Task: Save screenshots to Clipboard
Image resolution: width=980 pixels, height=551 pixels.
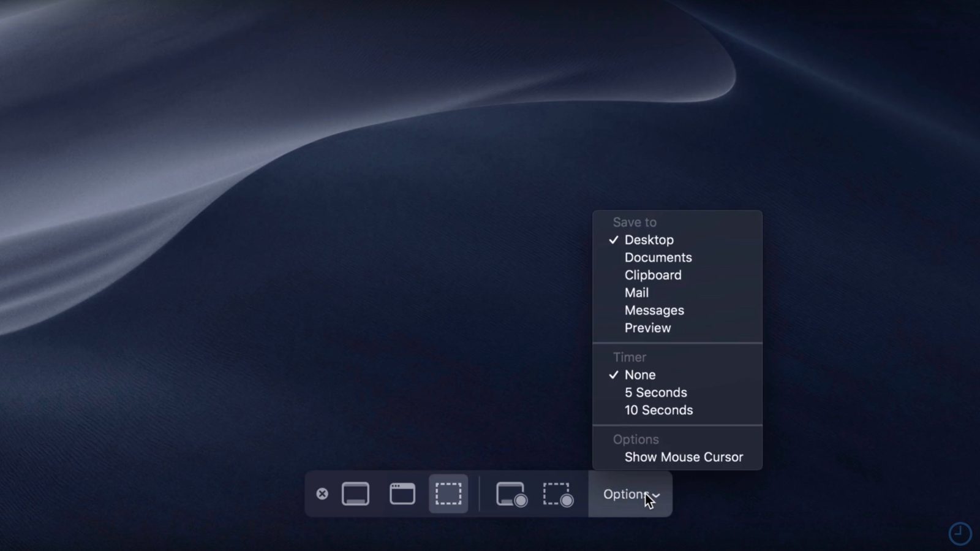Action: point(652,275)
